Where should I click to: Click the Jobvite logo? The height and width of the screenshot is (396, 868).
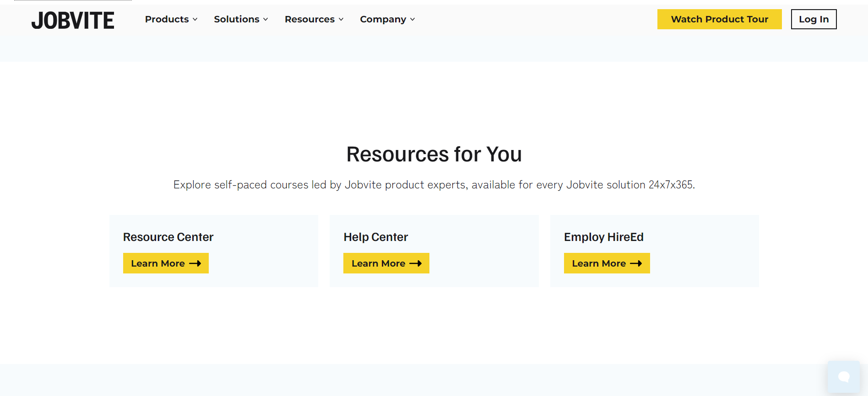(x=73, y=21)
